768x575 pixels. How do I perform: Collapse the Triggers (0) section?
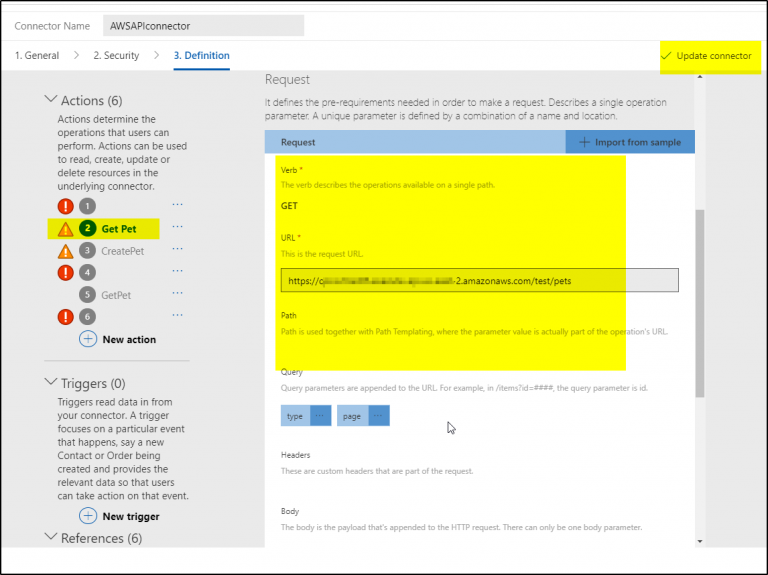point(51,383)
